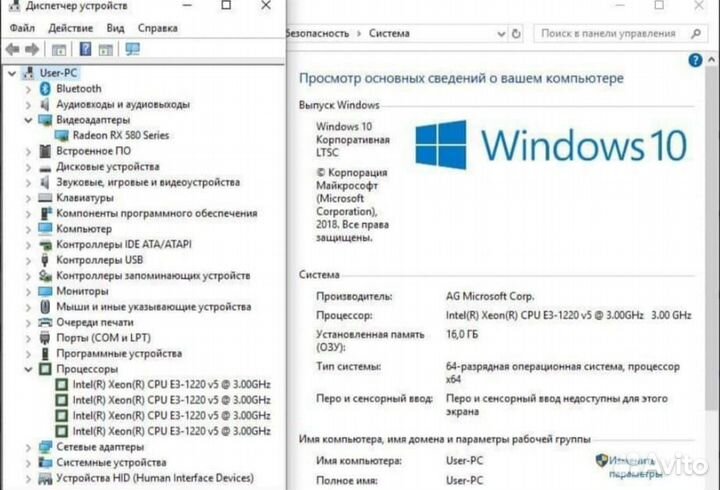The image size is (720, 490).
Task: Click the control panel search field
Action: pos(610,33)
